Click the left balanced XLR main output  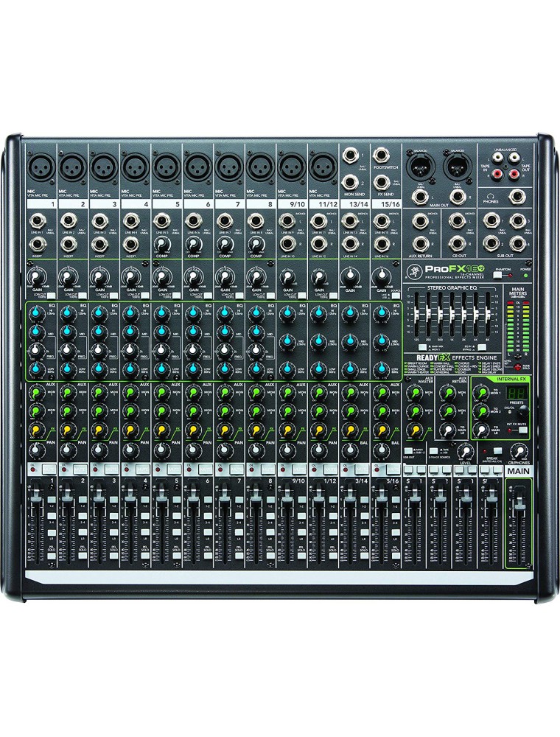[x=421, y=165]
